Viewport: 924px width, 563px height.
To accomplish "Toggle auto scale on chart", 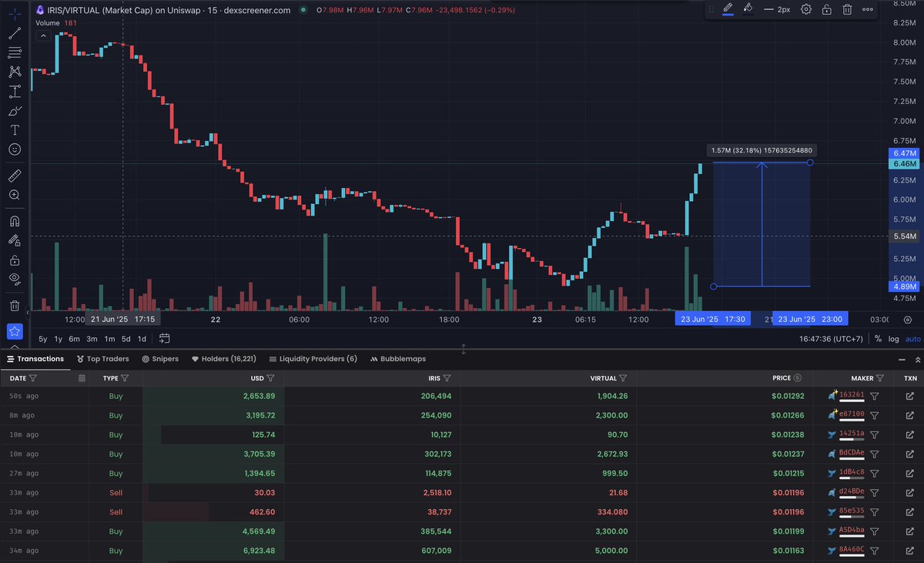I will point(912,339).
